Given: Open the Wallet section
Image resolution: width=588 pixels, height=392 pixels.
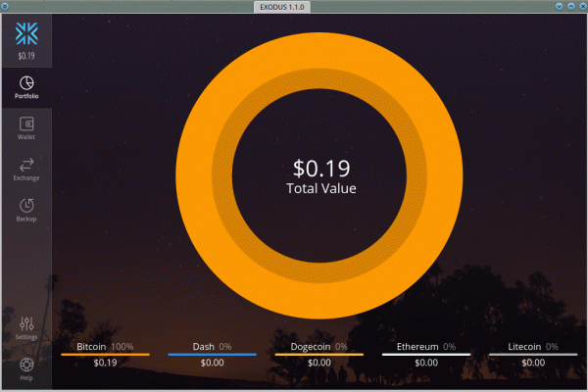Looking at the screenshot, I should click(x=26, y=128).
